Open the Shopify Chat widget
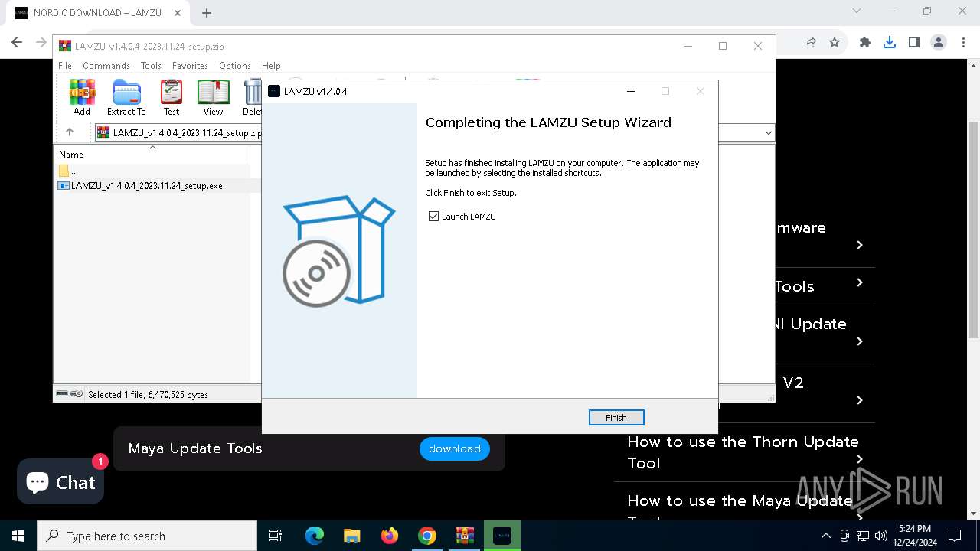This screenshot has width=980, height=551. tap(60, 482)
